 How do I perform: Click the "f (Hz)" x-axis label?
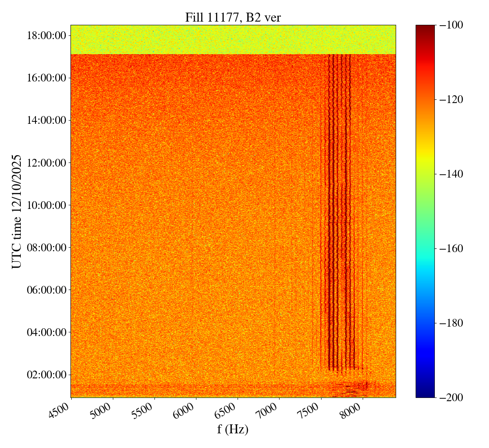pyautogui.click(x=233, y=429)
